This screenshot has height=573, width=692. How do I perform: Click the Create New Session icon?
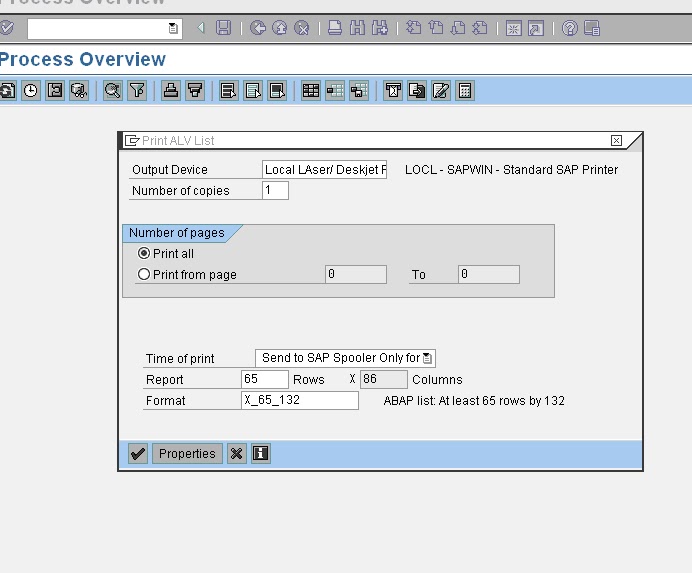click(x=513, y=29)
